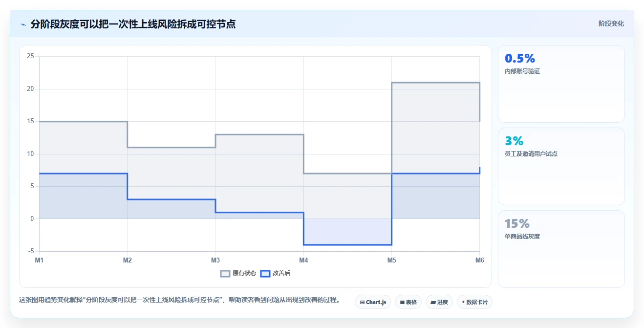The image size is (644, 328).
Task: Click the icon inside the Chart.js tag
Action: click(x=362, y=303)
